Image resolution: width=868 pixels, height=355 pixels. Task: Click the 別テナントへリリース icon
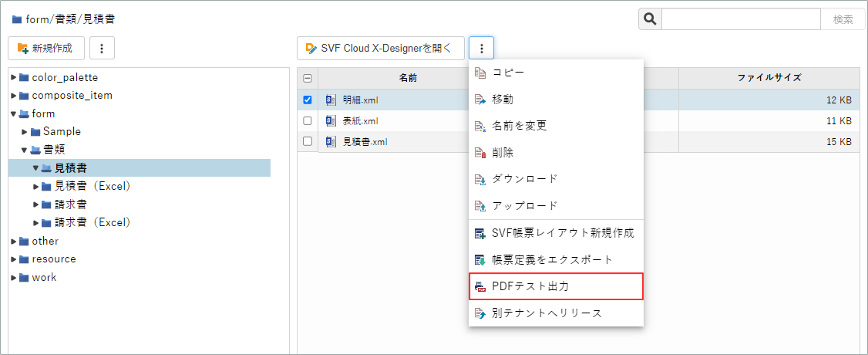(480, 313)
